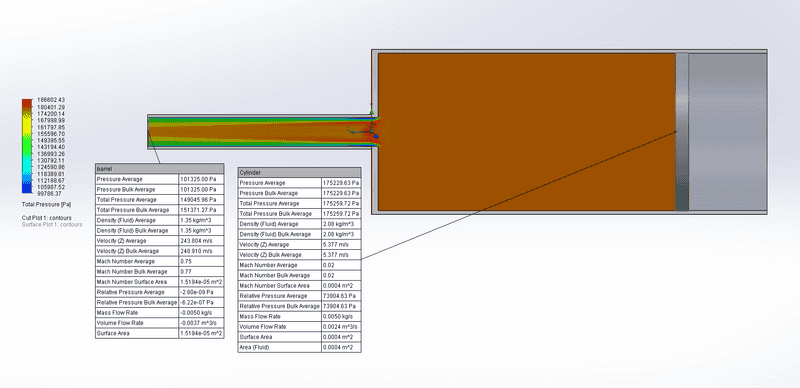Click the Total Pressure [Pa] legend title
Image resolution: width=800 pixels, height=388 pixels.
[46, 204]
